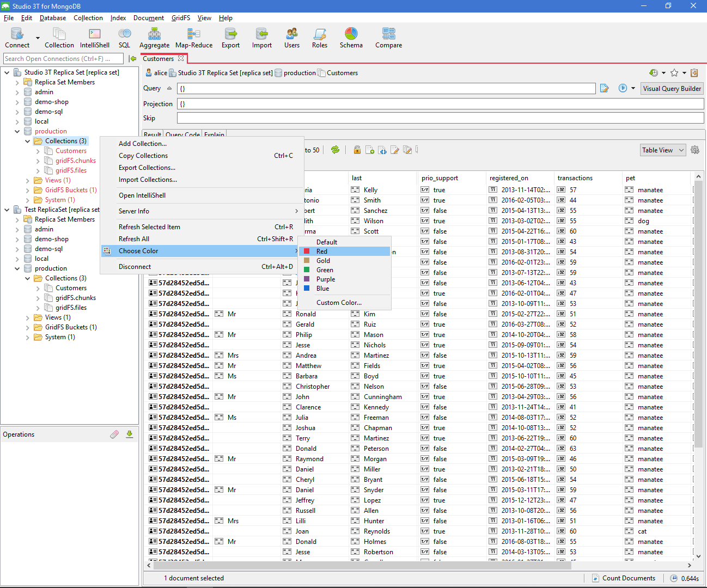Screen dimensions: 707x588
Task: Toggle prio_support checkbox on Kelly's row
Action: 424,189
